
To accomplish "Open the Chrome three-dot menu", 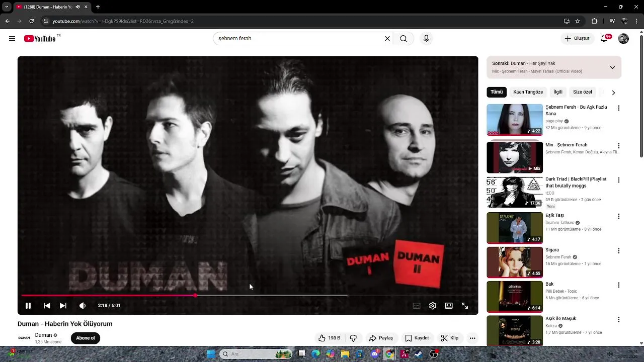I will click(637, 21).
